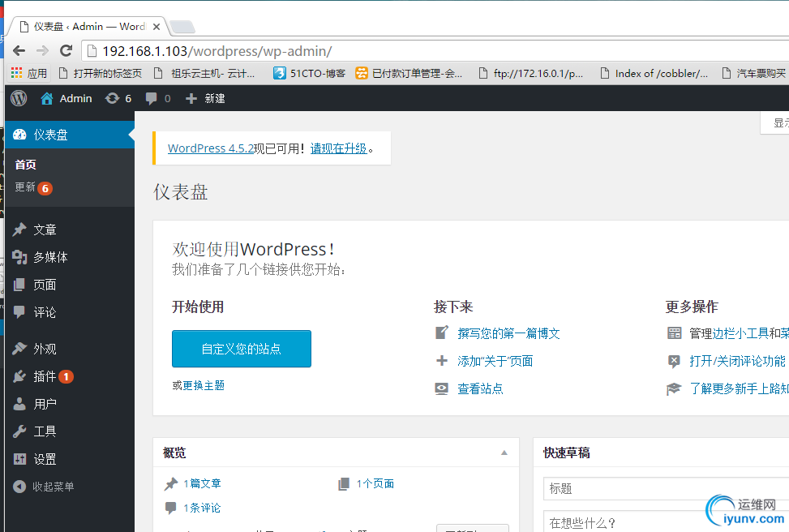This screenshot has width=789, height=532.
Task: Open the Index of /cobbler/ bookmark
Action: (654, 74)
